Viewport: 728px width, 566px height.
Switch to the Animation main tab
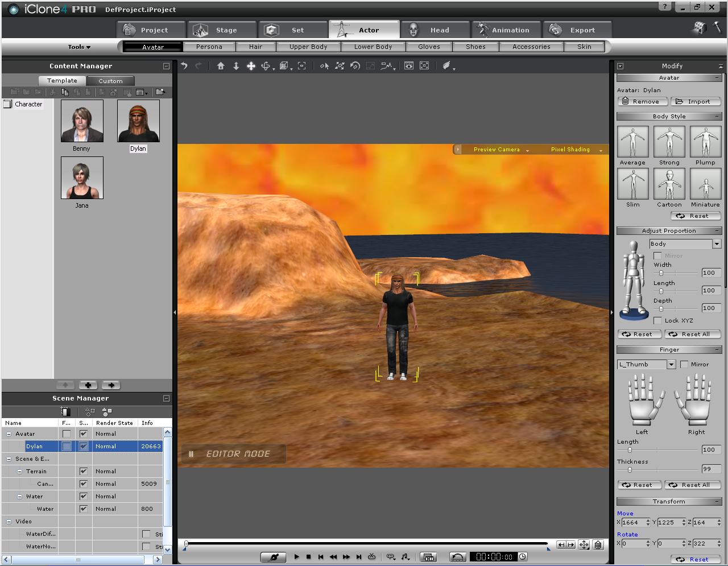click(x=504, y=30)
